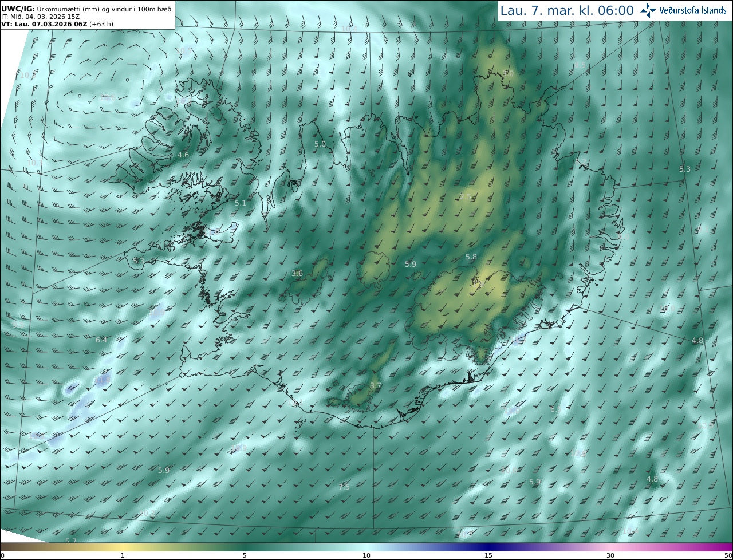Image resolution: width=733 pixels, height=560 pixels.
Task: Select the 'Lau. 7. mar. kl. 06:00' timestamp
Action: [x=567, y=10]
